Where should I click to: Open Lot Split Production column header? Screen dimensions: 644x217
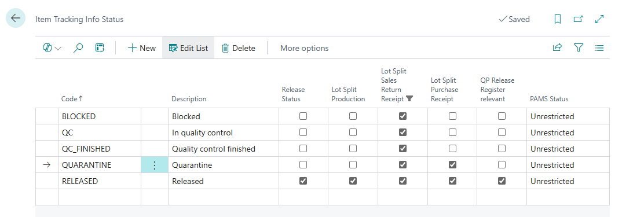point(348,94)
